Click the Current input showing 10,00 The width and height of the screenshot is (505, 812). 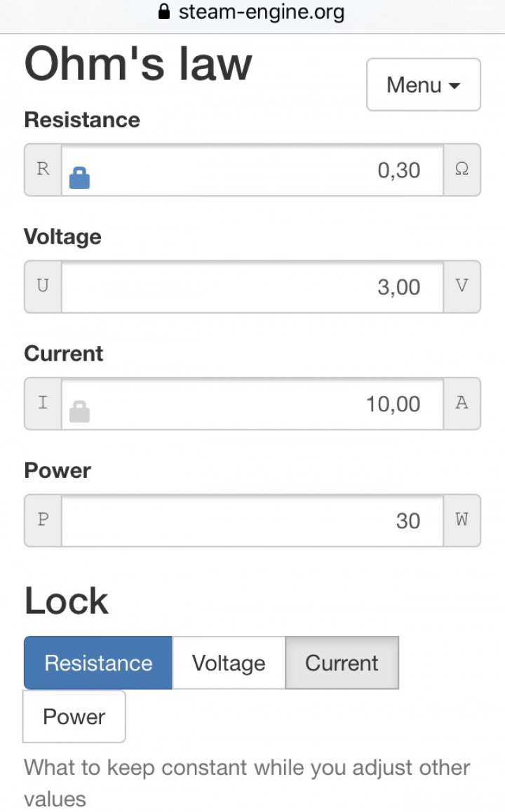(x=252, y=404)
